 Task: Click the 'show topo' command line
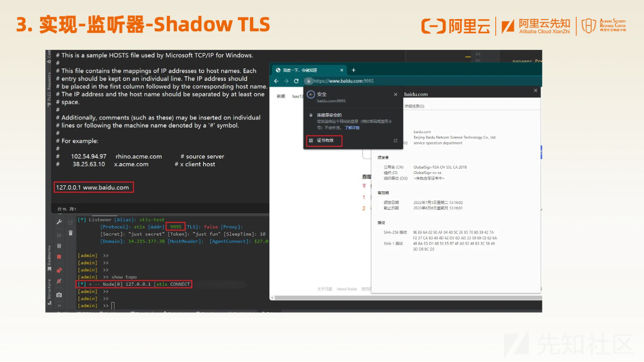(124, 277)
